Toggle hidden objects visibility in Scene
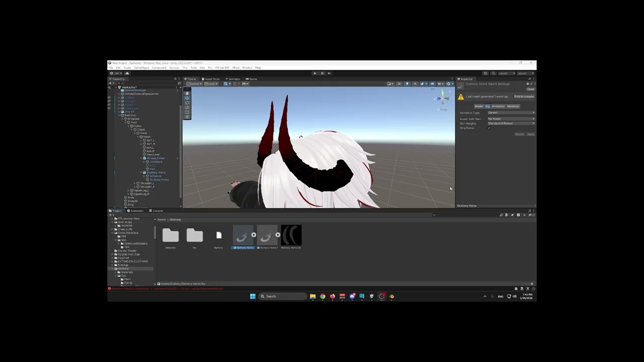Screen dimensions: 644x362 tap(432, 84)
